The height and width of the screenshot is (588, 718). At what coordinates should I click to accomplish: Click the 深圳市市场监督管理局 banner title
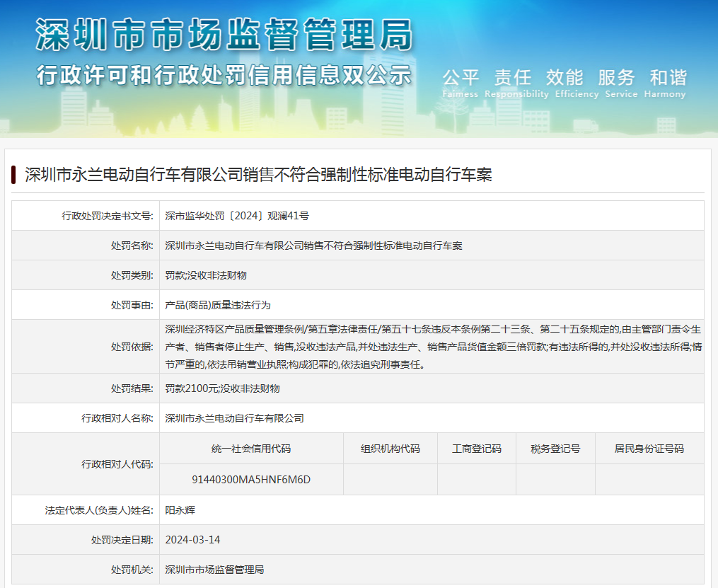[x=224, y=35]
